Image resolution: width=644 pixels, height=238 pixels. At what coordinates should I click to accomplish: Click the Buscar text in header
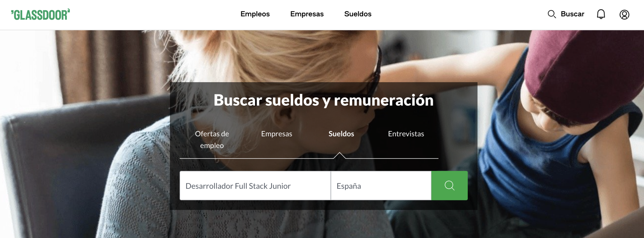point(572,14)
